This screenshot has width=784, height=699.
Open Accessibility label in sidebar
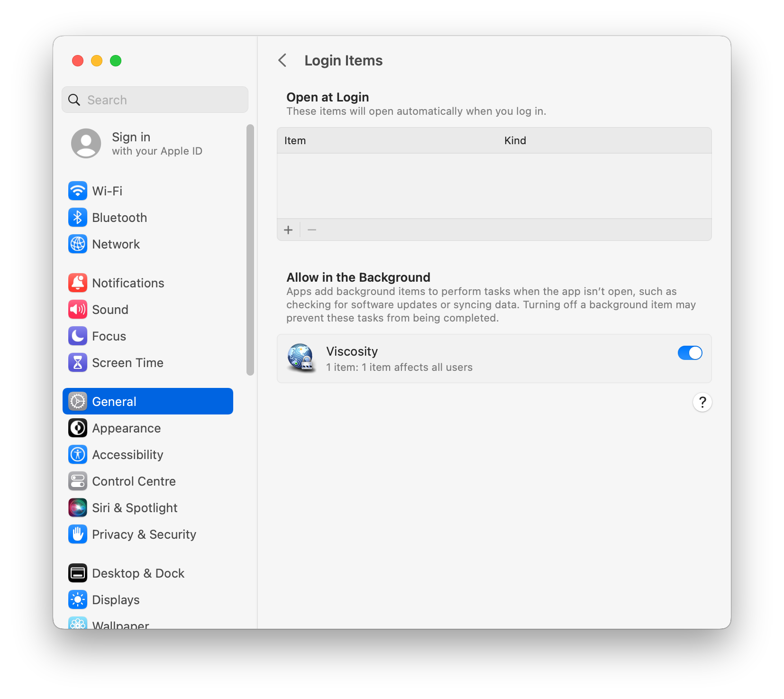pos(128,455)
